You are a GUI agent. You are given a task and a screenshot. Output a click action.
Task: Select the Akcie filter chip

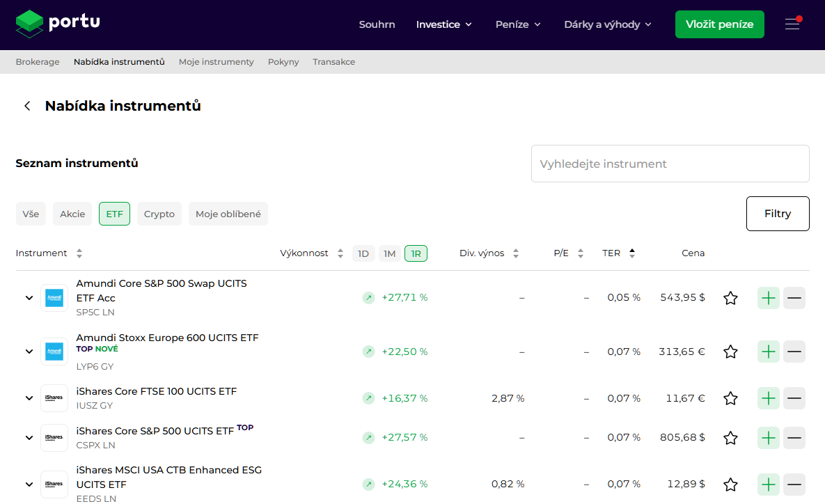pos(72,214)
